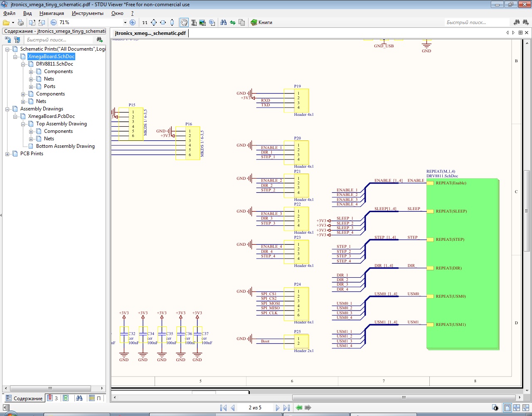Click the zoom out minus button

(x=54, y=22)
